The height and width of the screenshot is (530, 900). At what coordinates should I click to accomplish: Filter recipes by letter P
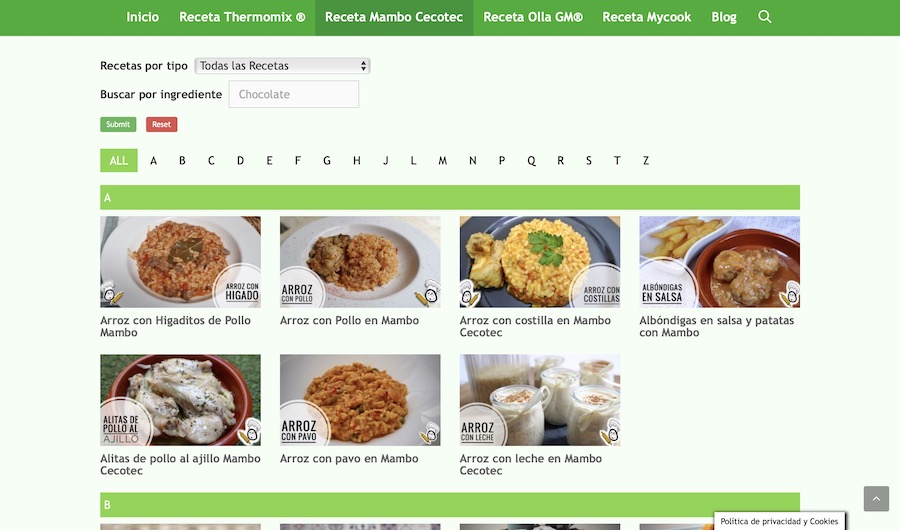pos(502,161)
